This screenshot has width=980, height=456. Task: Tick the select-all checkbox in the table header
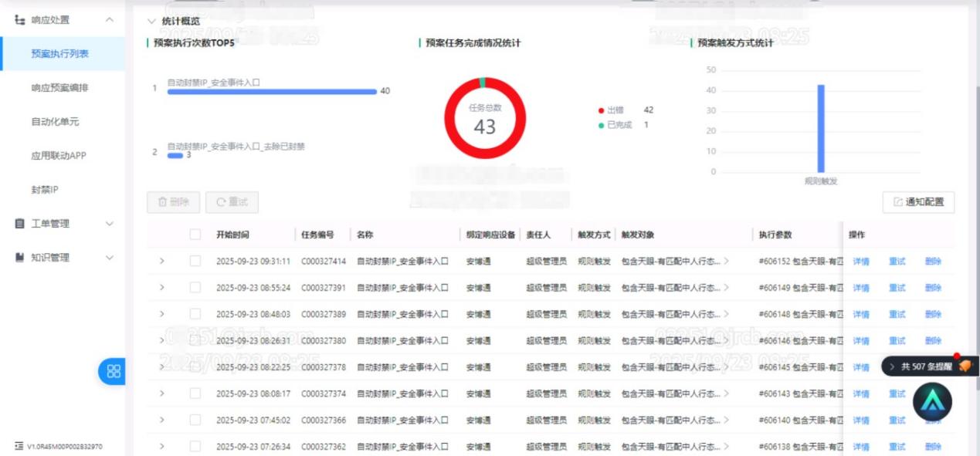(195, 235)
